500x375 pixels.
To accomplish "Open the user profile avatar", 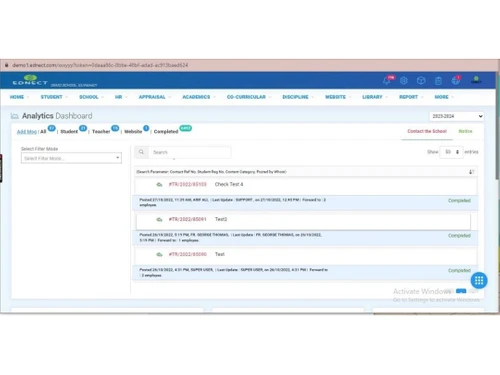I will (476, 80).
